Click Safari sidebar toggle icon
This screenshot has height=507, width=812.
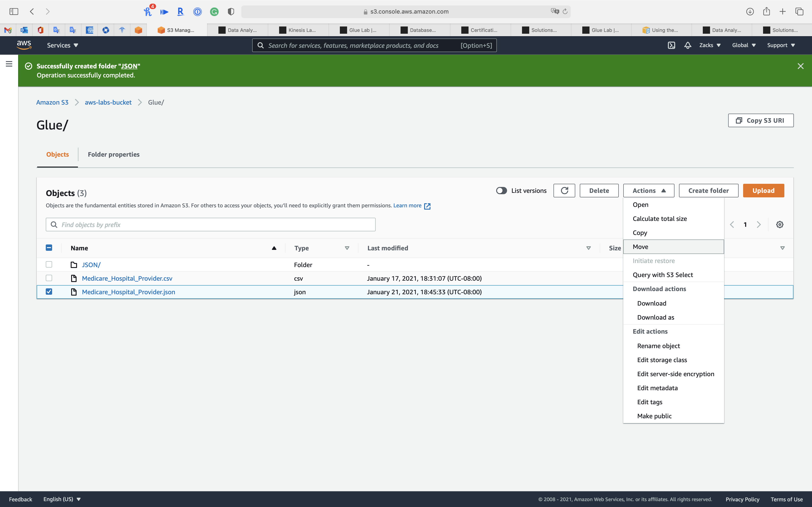[14, 11]
